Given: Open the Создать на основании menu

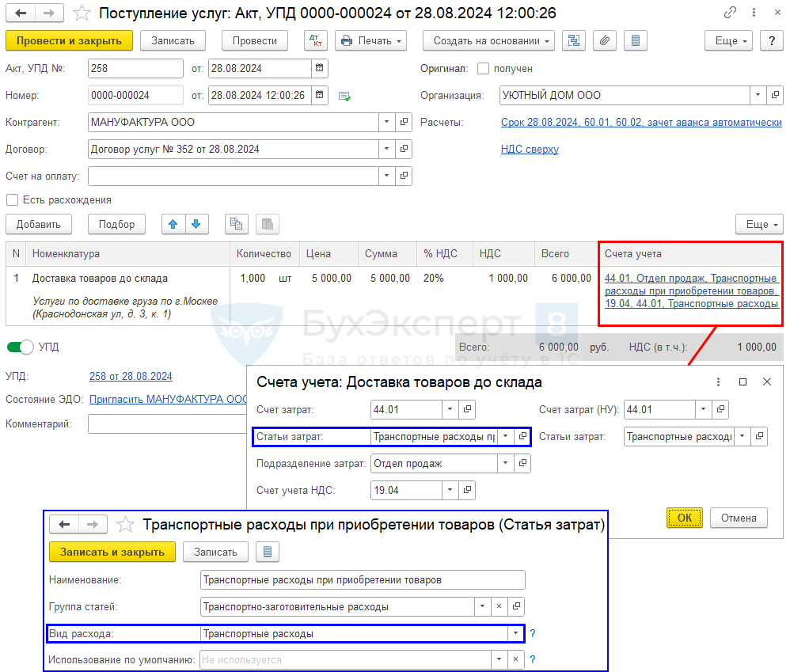Looking at the screenshot, I should (488, 41).
